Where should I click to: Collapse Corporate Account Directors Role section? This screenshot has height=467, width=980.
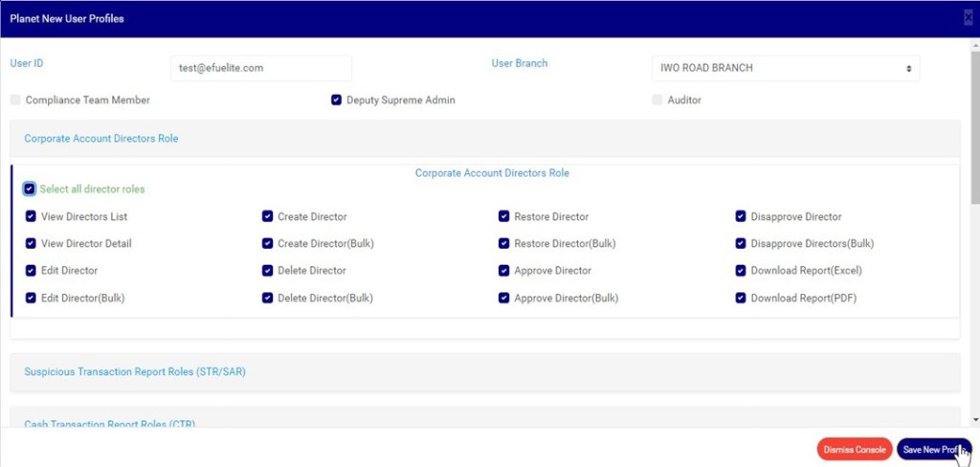point(101,139)
